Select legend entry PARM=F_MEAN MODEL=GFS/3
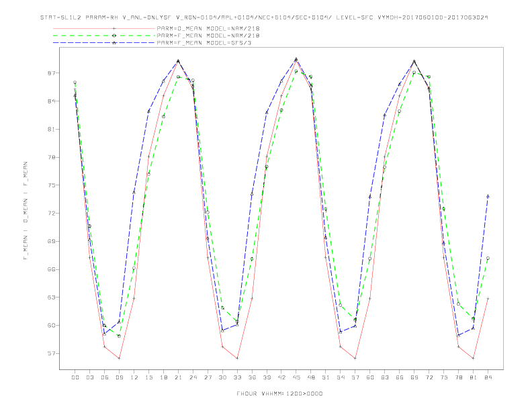This screenshot has width=532, height=411. 204,43
